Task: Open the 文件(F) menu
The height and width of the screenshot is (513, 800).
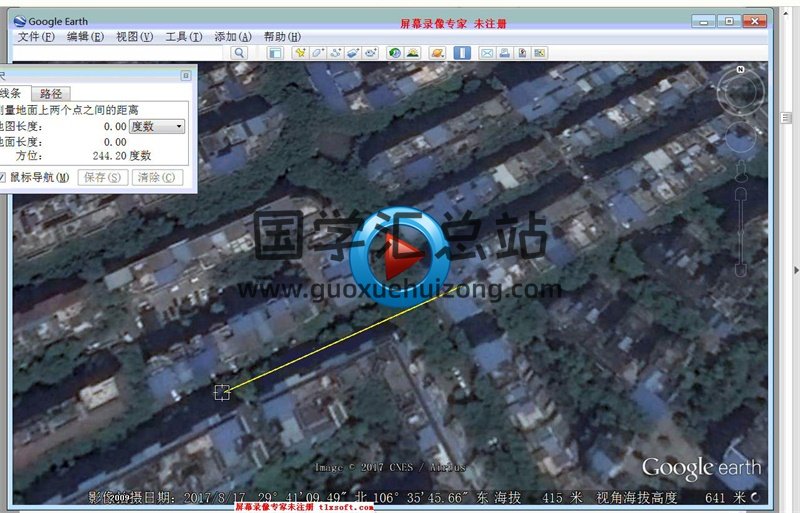Action: coord(36,37)
